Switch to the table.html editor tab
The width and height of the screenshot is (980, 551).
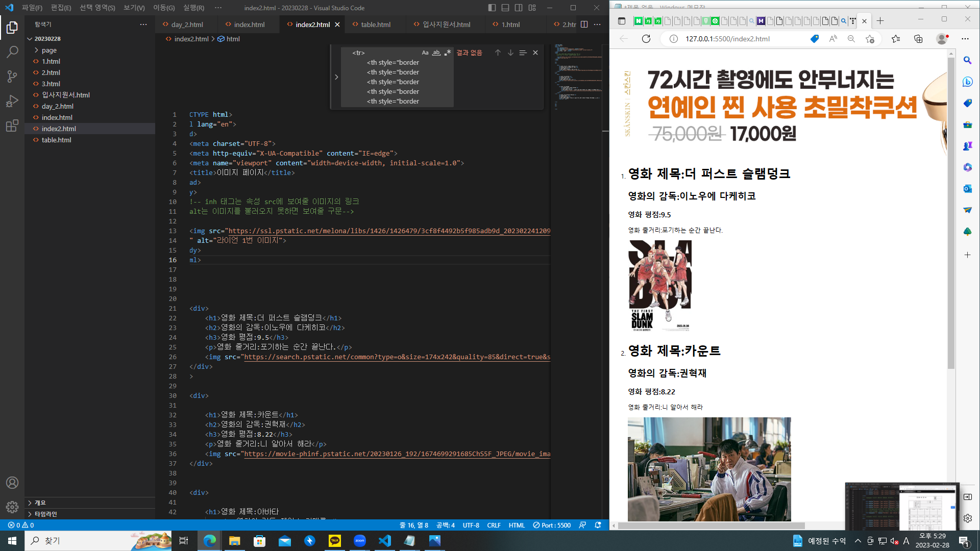[375, 24]
